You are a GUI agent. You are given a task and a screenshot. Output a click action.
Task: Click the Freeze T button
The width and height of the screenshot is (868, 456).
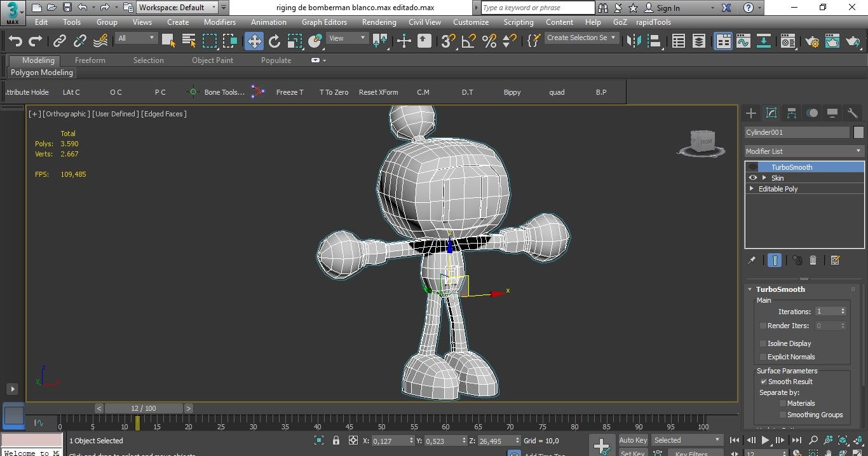click(x=290, y=92)
